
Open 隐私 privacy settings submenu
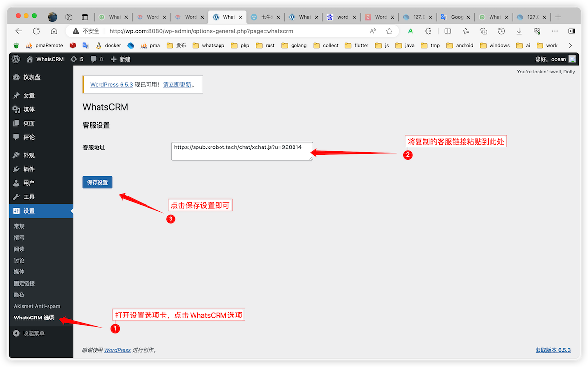pos(19,294)
